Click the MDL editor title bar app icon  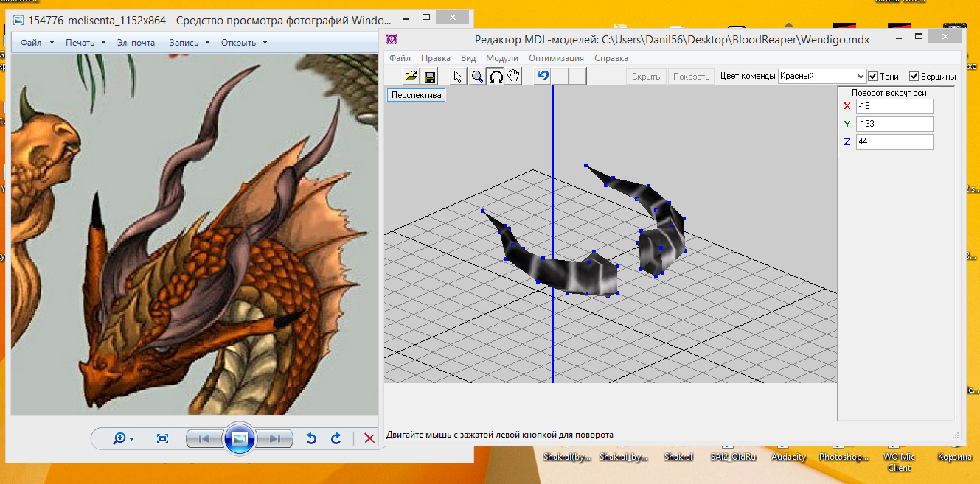tap(392, 39)
